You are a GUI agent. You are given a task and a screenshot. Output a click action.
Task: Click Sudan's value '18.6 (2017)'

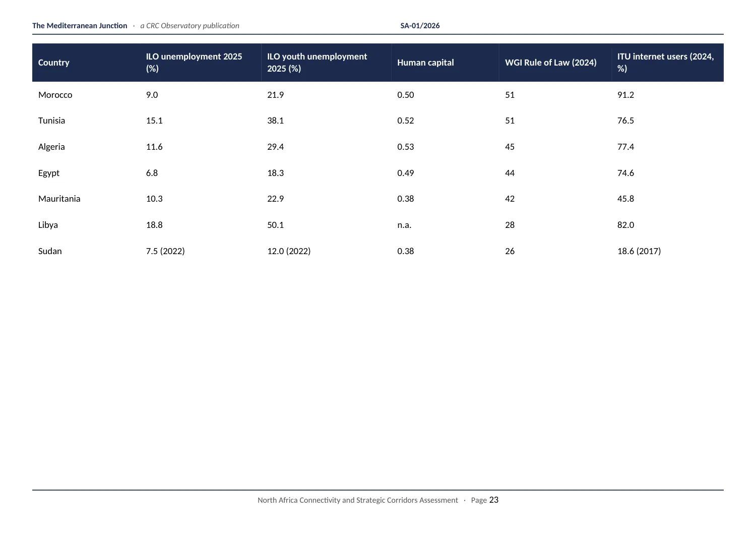(639, 251)
